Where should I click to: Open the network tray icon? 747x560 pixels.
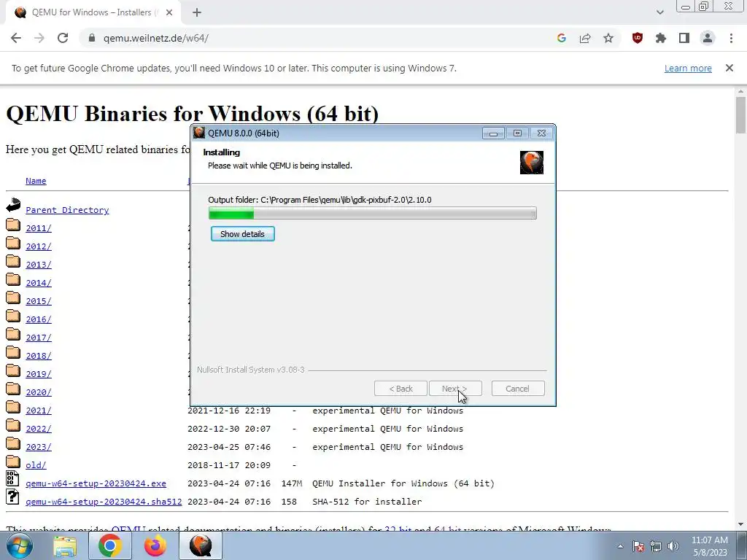[x=656, y=546]
